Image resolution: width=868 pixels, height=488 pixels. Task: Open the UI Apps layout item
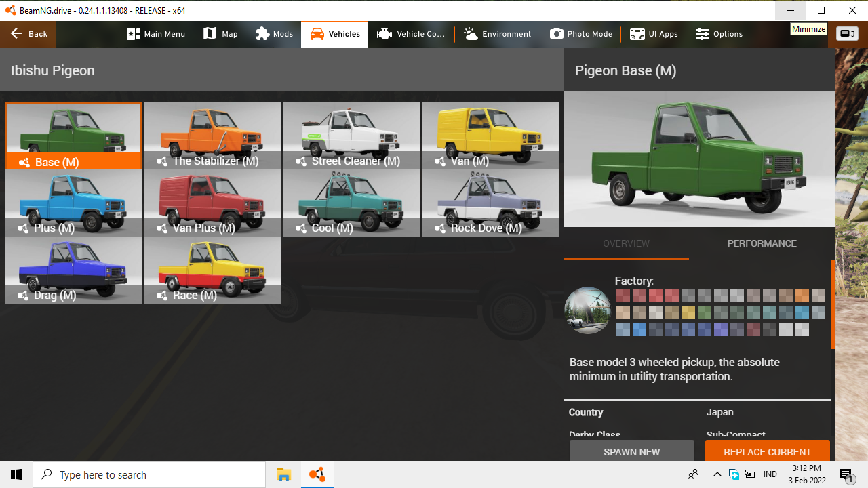click(x=654, y=34)
